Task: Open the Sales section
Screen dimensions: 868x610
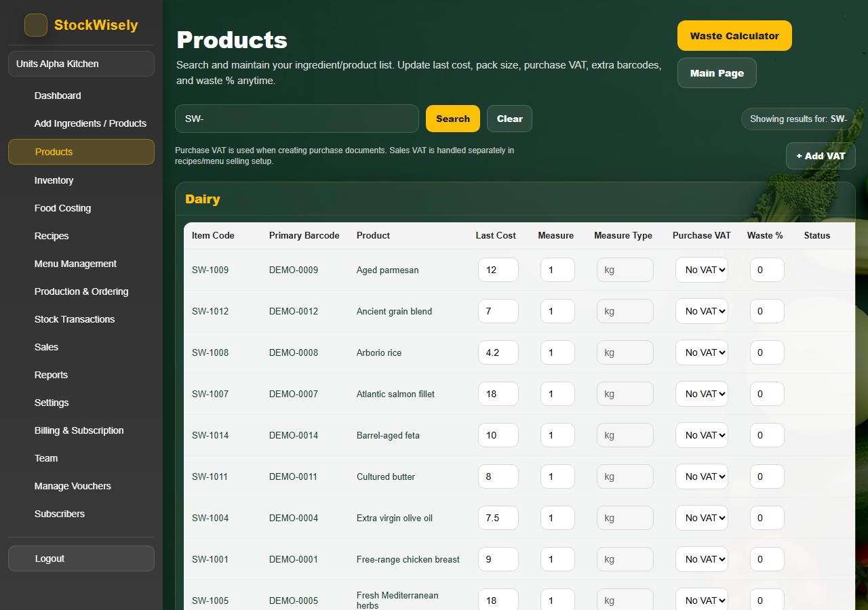Action: click(x=81, y=347)
